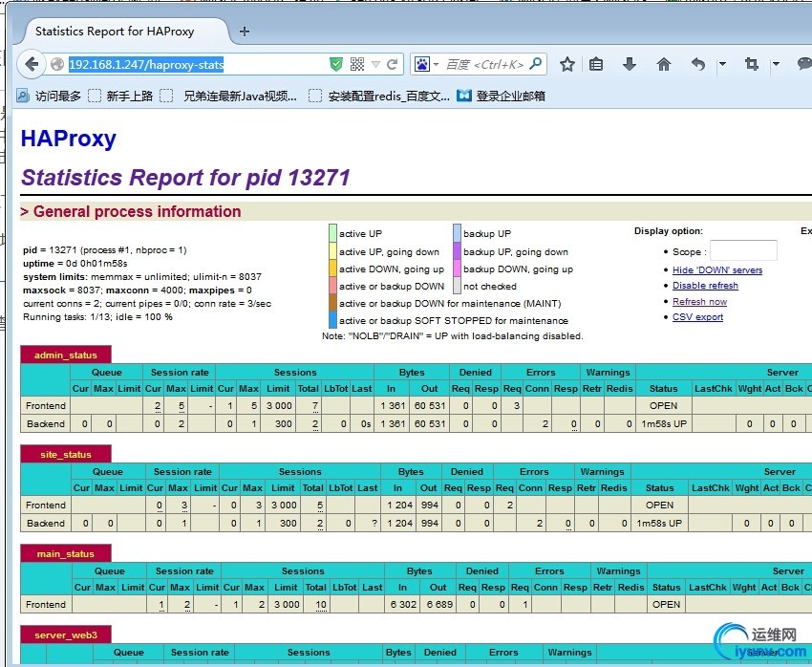Click the Disable refresh link
Viewport: 812px width, 667px height.
705,286
